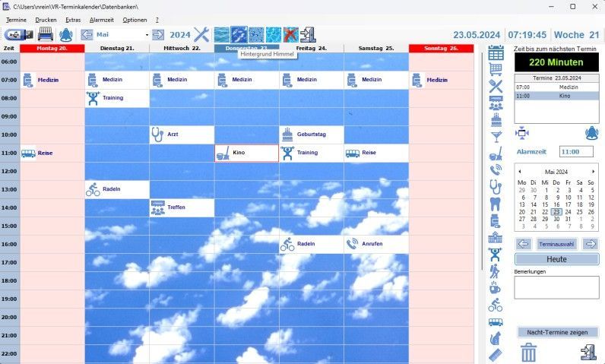
Task: Select the tooth dentist icon in sidebar
Action: [496, 204]
